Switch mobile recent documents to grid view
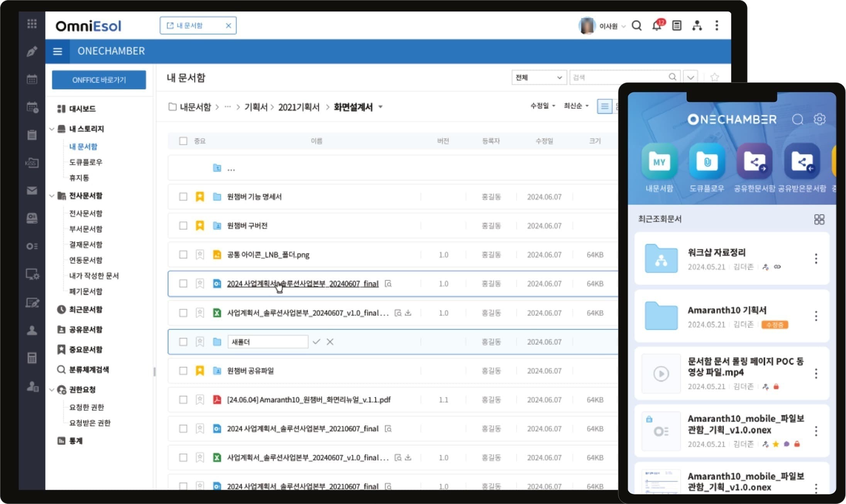 pyautogui.click(x=819, y=220)
